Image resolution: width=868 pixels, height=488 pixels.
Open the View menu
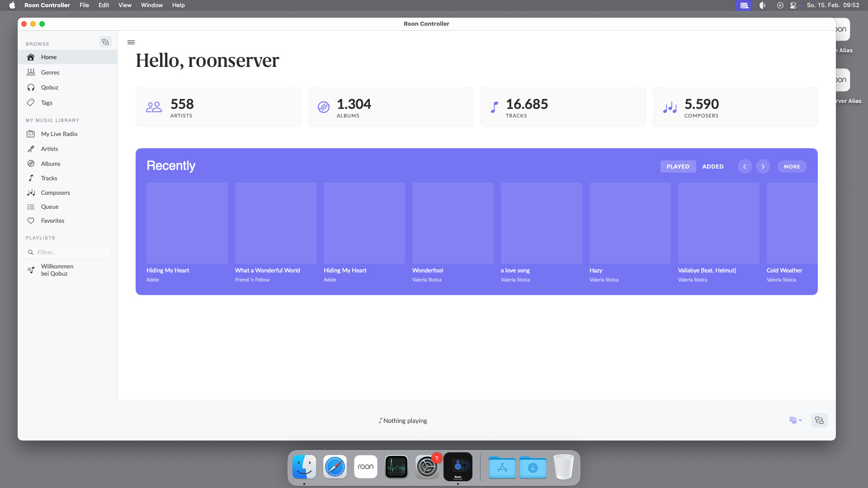pos(125,5)
